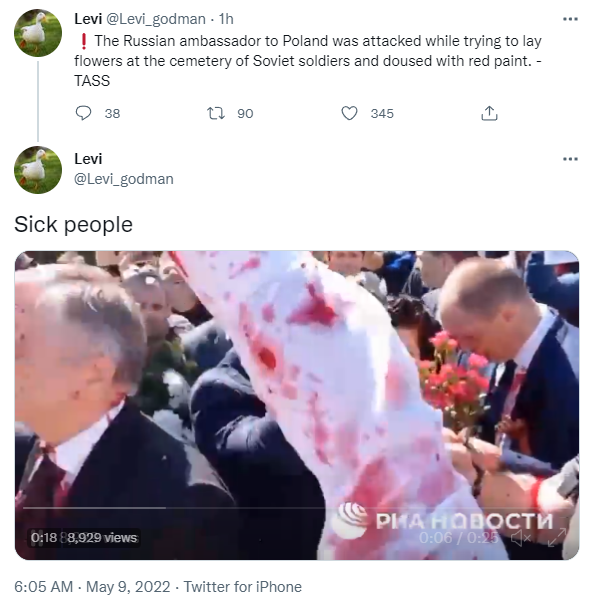Unmute the video with the speaker icon
This screenshot has height=611, width=589.
pyautogui.click(x=520, y=538)
